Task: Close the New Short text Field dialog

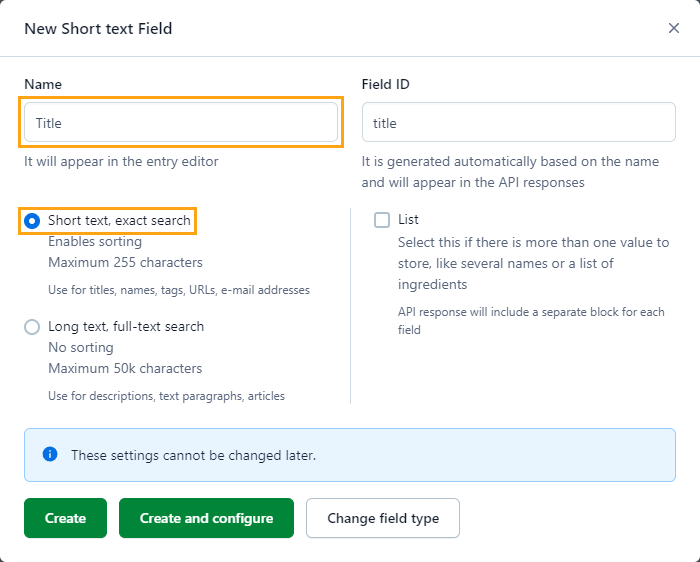Action: [x=674, y=28]
